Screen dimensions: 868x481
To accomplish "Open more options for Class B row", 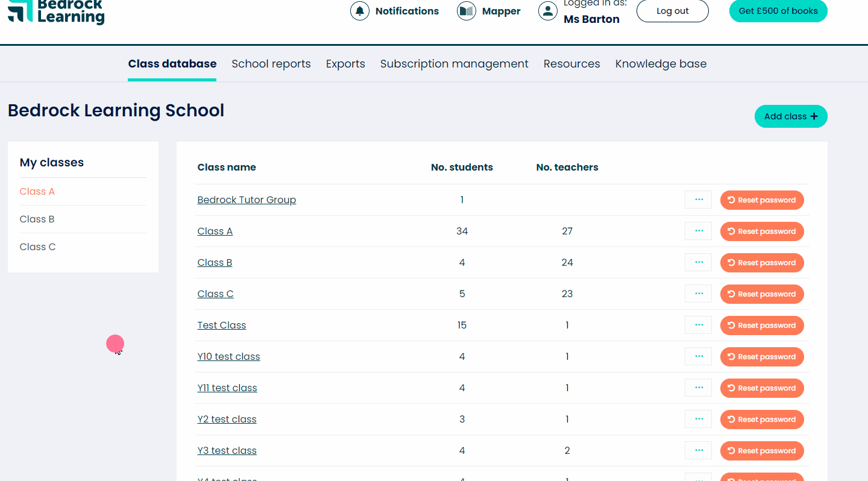I will [x=699, y=262].
